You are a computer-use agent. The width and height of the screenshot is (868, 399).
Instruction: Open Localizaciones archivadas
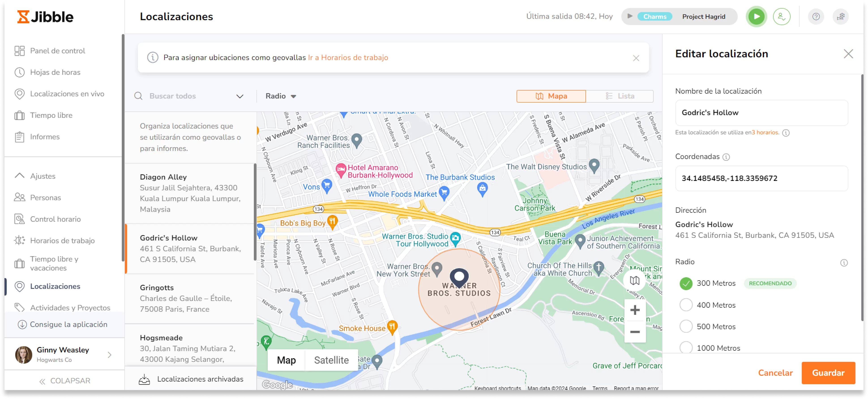(191, 379)
